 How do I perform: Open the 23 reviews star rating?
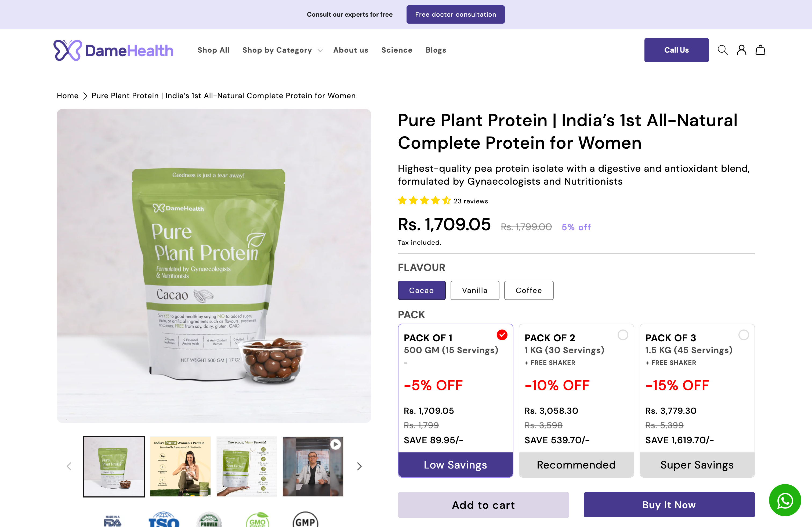(443, 201)
